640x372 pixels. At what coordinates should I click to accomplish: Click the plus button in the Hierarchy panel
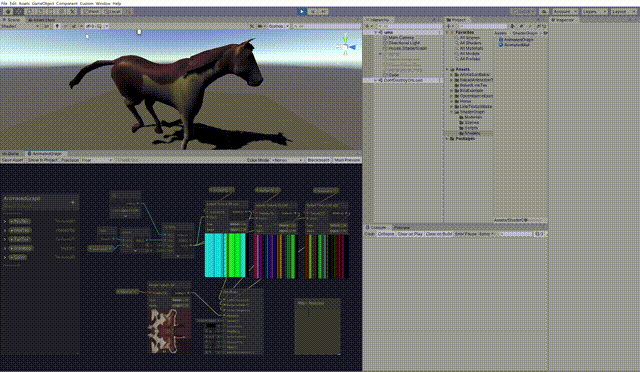coord(368,26)
